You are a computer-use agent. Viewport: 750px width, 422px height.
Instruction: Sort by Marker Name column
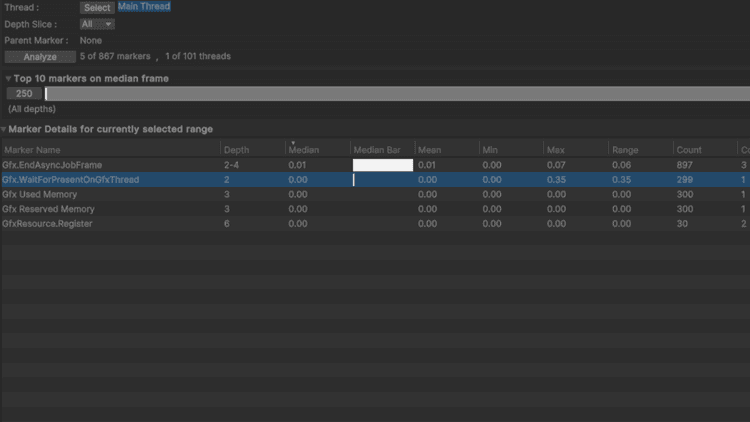pos(32,150)
